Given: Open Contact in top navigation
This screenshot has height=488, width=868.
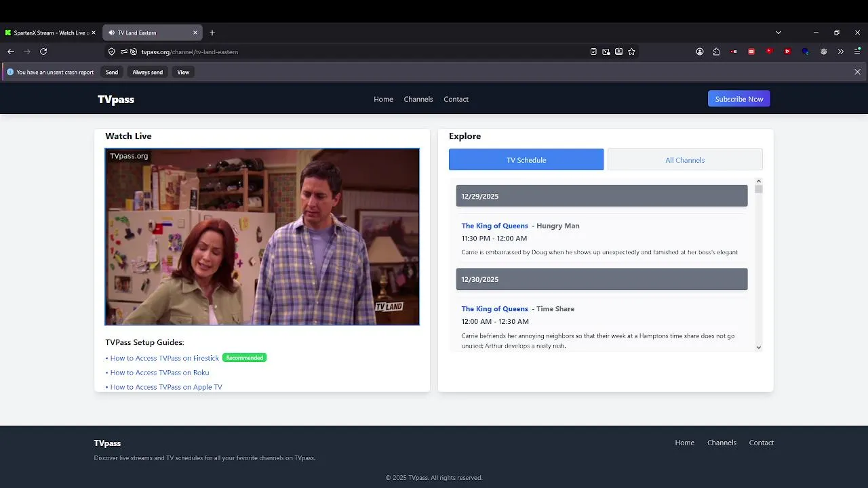Looking at the screenshot, I should click(x=456, y=99).
